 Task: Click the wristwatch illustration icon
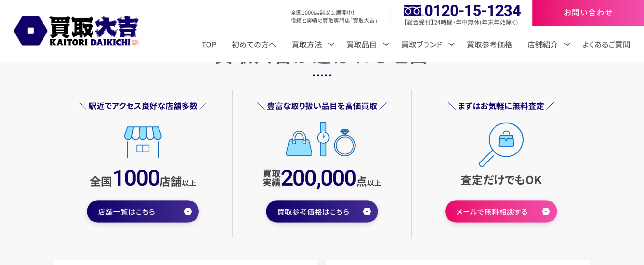pos(323,139)
